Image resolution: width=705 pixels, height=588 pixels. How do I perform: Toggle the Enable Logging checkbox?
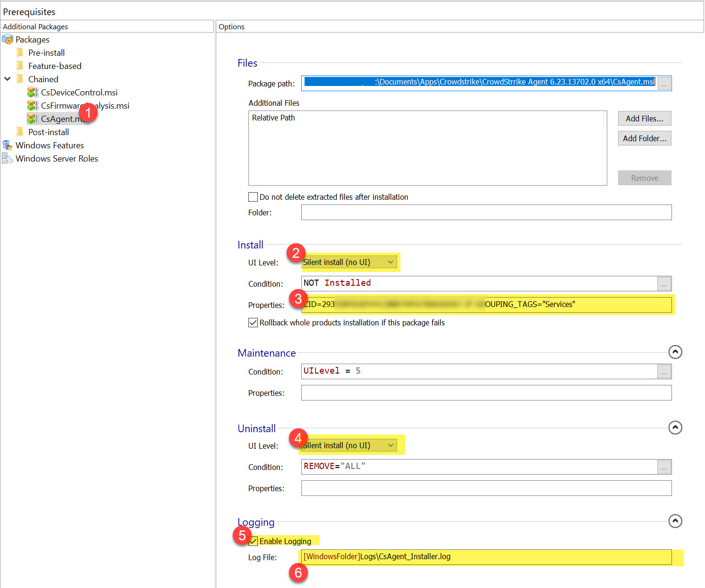pos(253,541)
